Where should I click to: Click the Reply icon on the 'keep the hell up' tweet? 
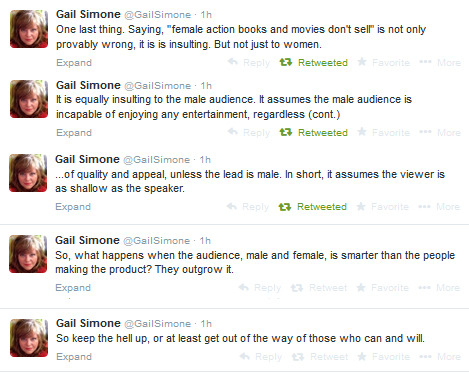pos(245,356)
